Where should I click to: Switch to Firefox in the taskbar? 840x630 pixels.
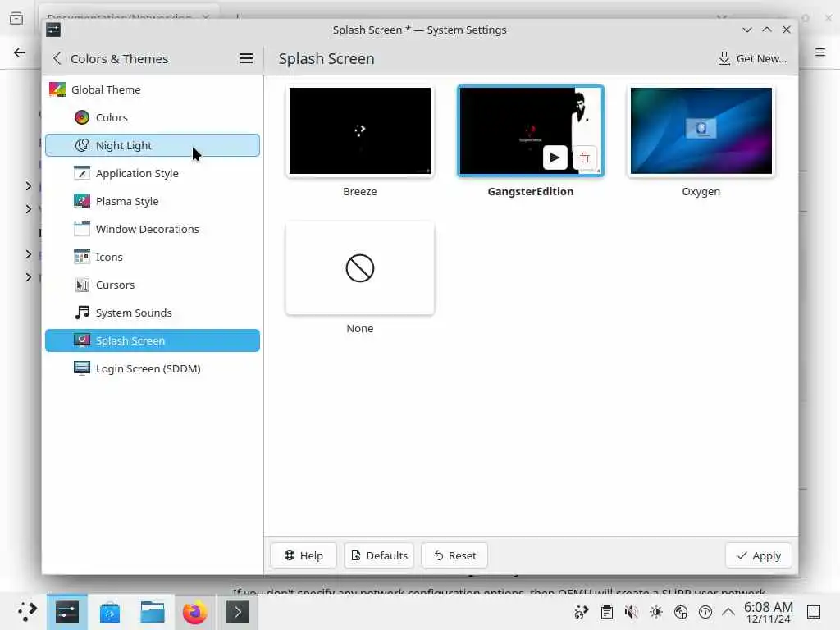point(195,612)
